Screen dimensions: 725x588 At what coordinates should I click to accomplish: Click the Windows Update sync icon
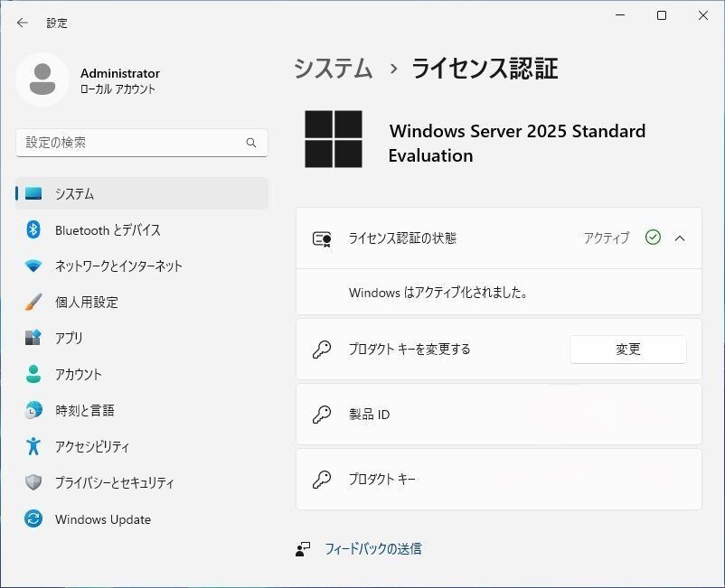click(x=33, y=519)
